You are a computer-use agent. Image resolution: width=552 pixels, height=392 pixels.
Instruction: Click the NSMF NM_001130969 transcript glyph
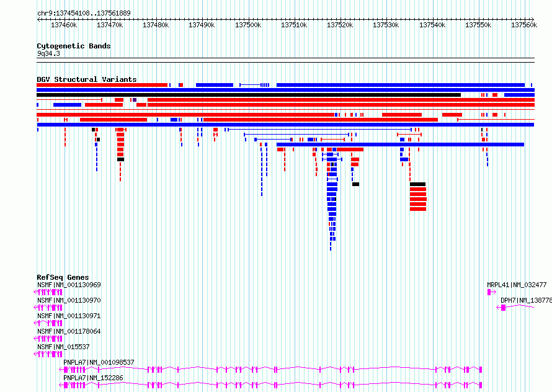[48, 292]
